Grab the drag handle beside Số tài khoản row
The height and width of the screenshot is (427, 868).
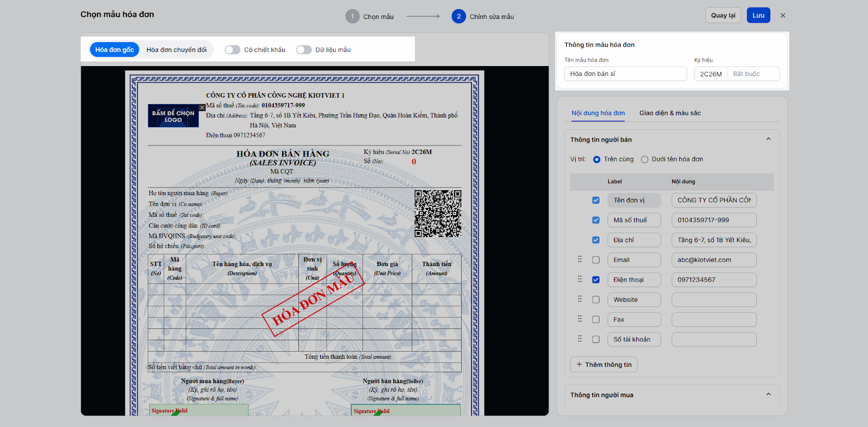point(579,339)
